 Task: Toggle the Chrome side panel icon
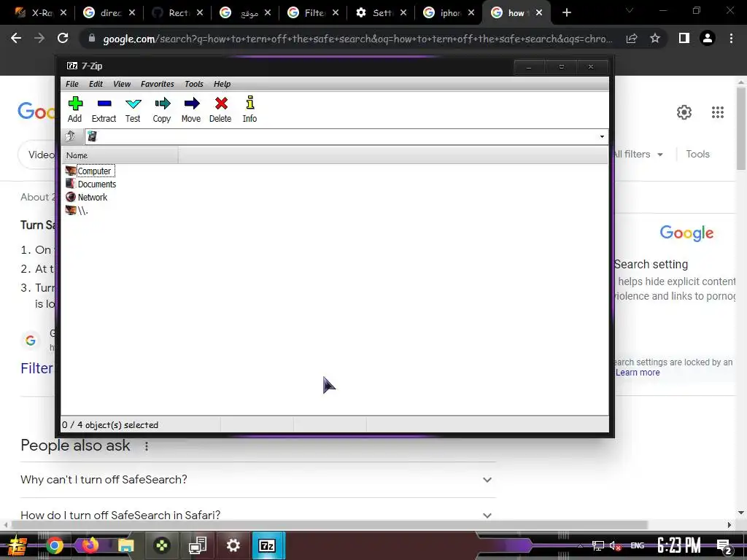point(684,38)
